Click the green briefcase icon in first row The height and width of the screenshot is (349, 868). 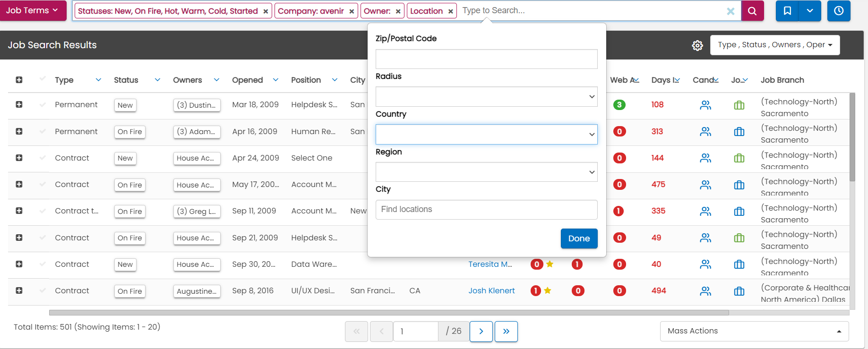(x=739, y=105)
